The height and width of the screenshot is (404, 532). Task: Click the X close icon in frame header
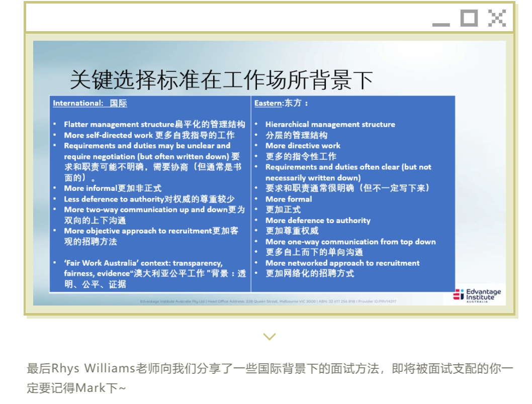pos(496,18)
